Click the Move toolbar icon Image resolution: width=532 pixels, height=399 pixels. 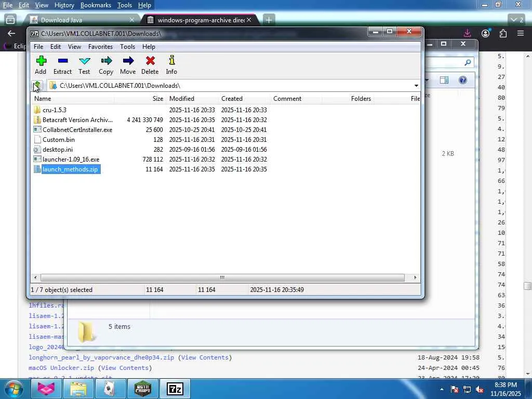point(128,65)
